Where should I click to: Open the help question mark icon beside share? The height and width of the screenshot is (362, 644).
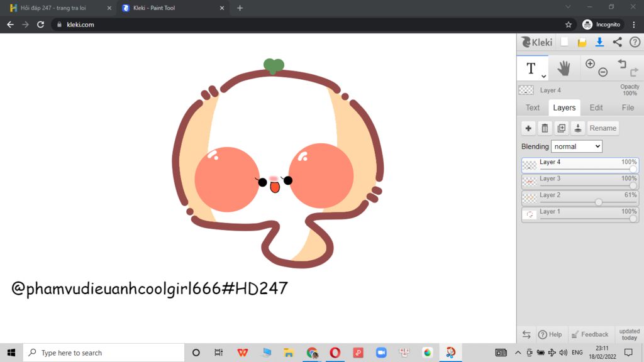635,42
